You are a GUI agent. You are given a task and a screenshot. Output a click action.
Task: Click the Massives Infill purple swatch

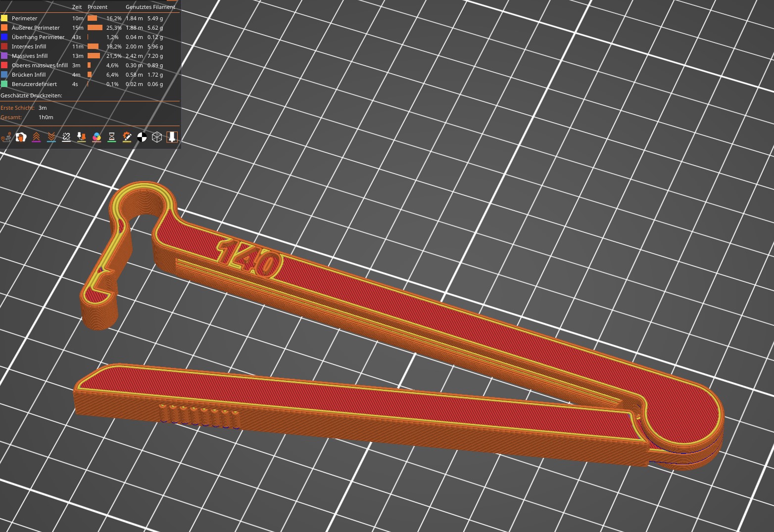click(4, 56)
